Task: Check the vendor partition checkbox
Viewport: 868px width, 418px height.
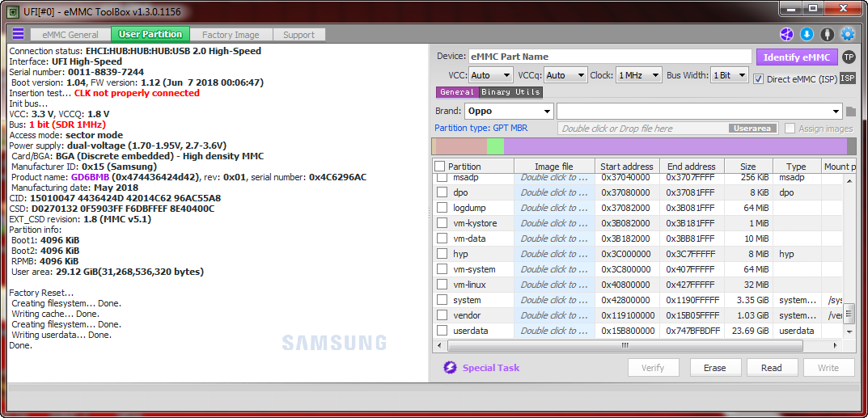Action: tap(442, 315)
